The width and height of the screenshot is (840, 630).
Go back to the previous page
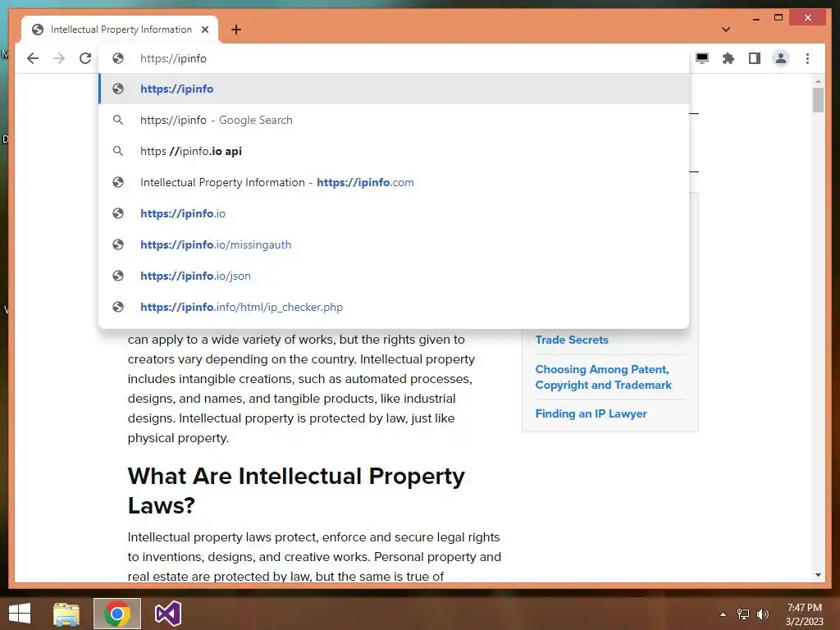click(33, 58)
